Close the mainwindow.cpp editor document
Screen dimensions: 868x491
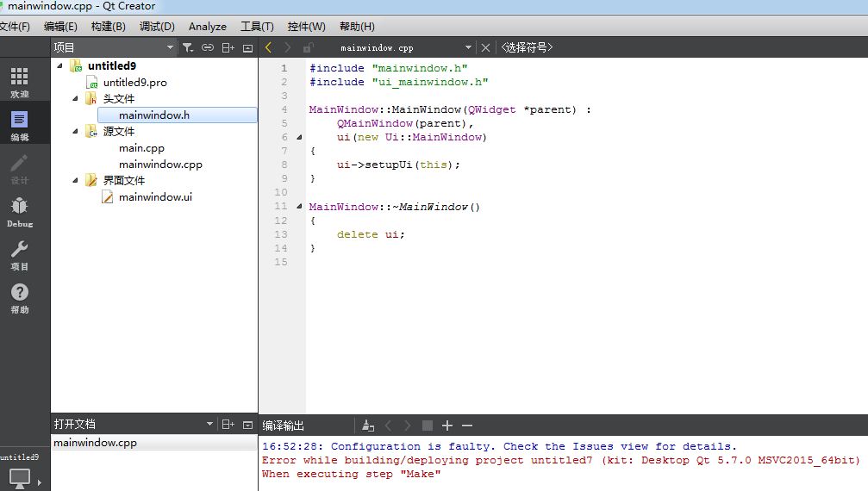click(485, 48)
